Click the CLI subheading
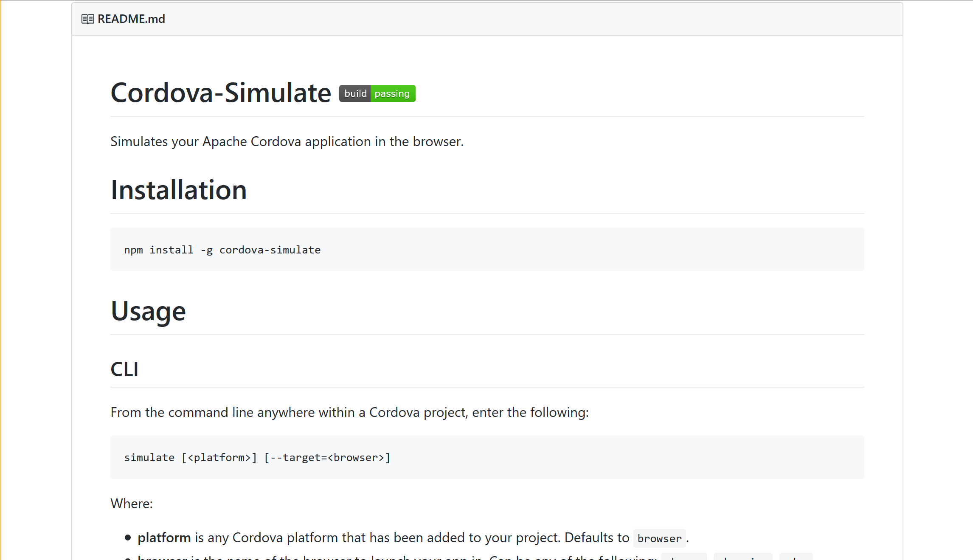973x560 pixels. pos(124,369)
